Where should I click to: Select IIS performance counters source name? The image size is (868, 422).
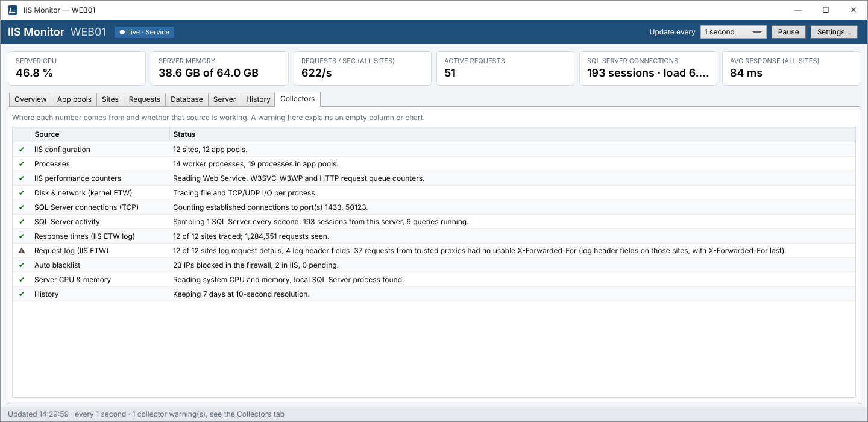[78, 178]
